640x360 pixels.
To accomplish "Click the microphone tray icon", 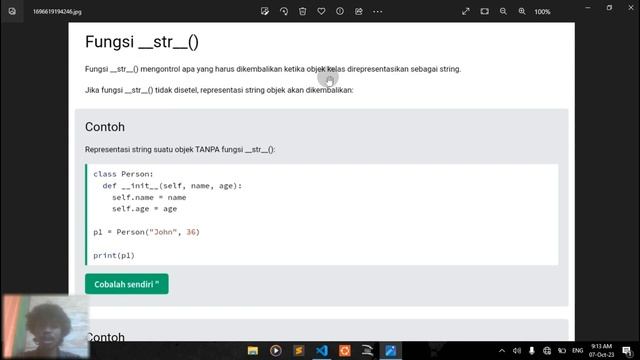I will point(532,351).
